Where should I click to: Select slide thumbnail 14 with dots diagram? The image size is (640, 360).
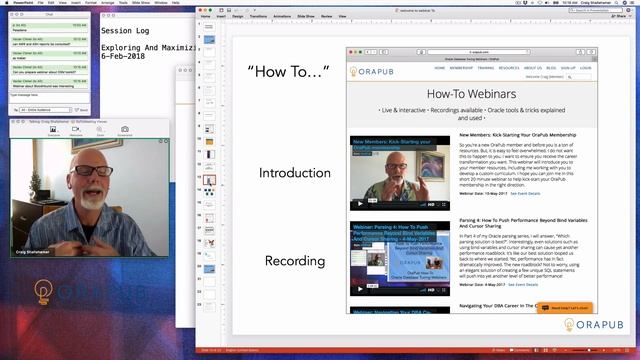pos(209,192)
